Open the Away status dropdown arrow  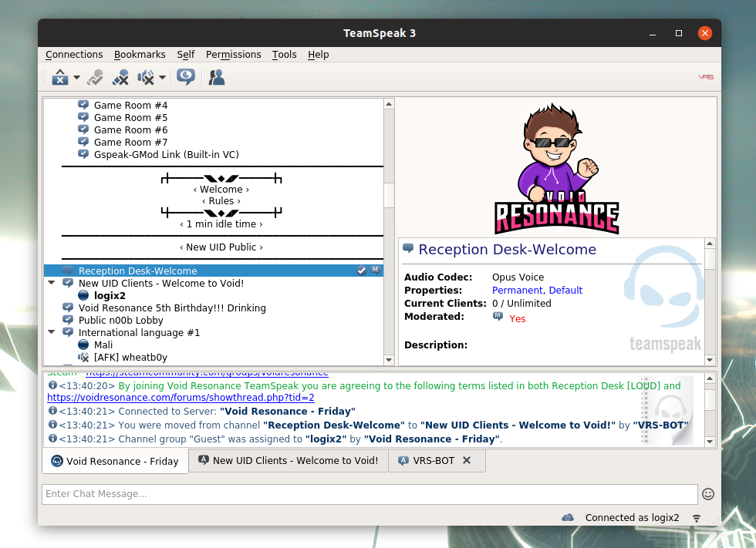pyautogui.click(x=76, y=77)
